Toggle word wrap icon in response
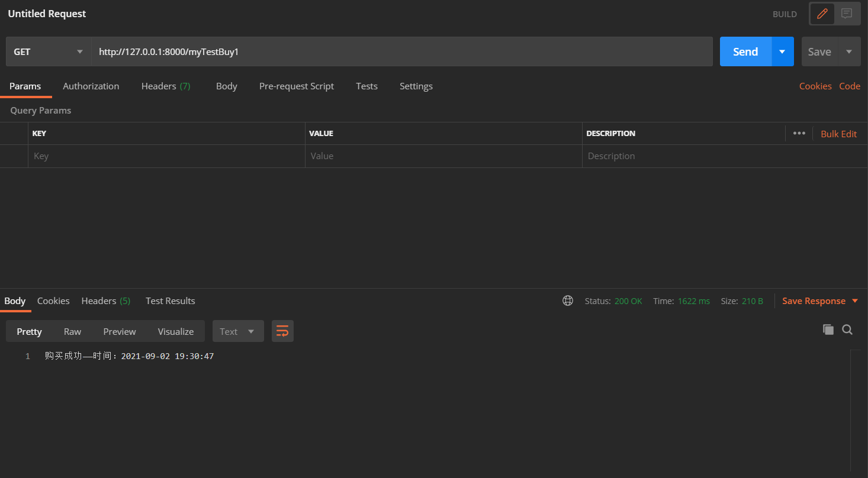The height and width of the screenshot is (478, 868). 282,331
